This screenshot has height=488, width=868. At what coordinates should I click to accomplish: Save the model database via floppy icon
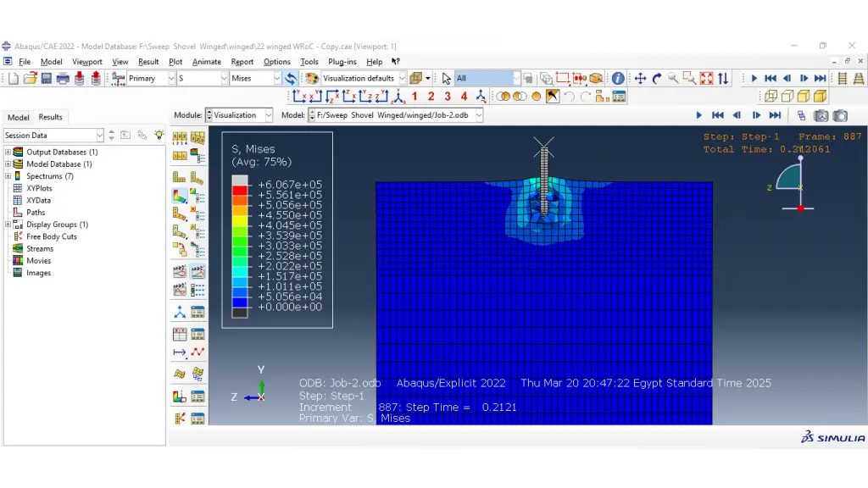[x=47, y=79]
